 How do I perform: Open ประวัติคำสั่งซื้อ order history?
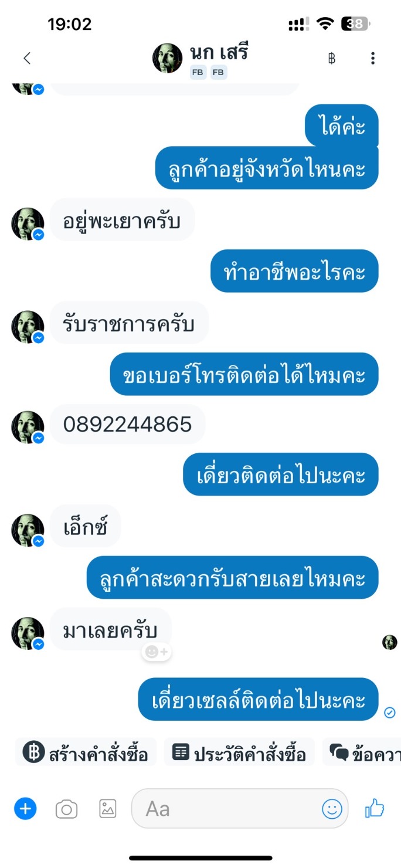pos(239,752)
